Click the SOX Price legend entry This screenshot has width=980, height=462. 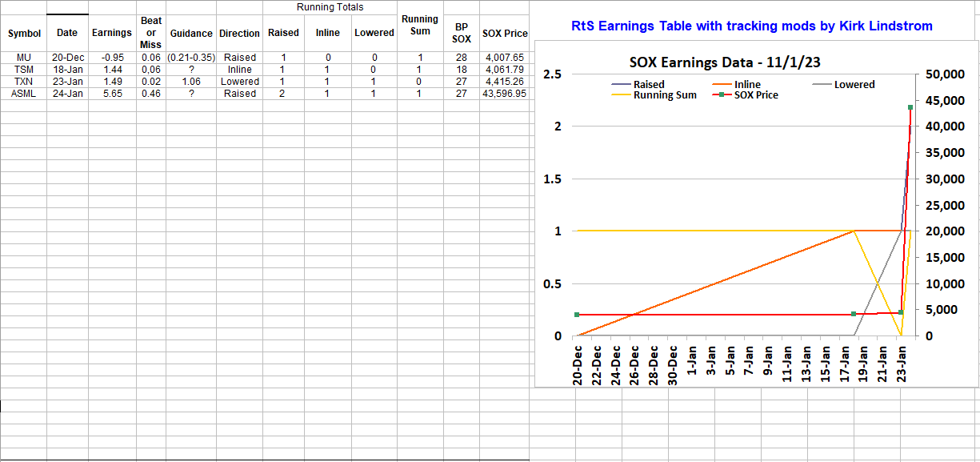[x=755, y=95]
